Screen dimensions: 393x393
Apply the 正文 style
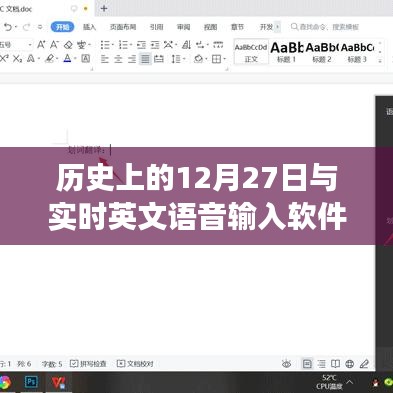(x=251, y=52)
